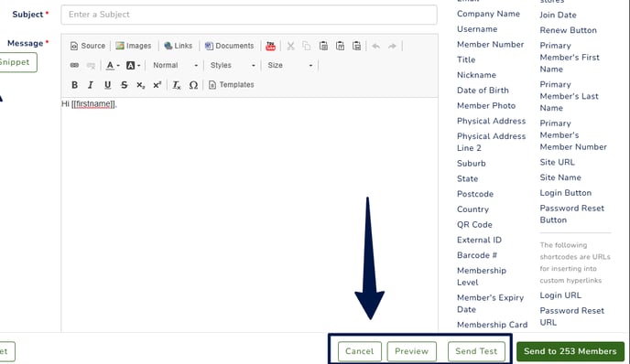Image resolution: width=630 pixels, height=364 pixels.
Task: Insert the Date of Birth shortcode
Action: [x=483, y=90]
